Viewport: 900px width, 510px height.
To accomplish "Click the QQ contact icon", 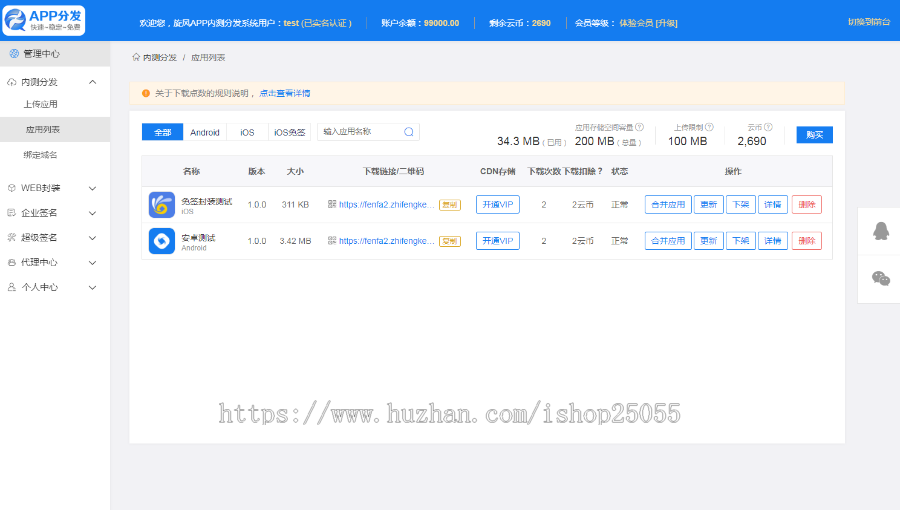I will (881, 231).
